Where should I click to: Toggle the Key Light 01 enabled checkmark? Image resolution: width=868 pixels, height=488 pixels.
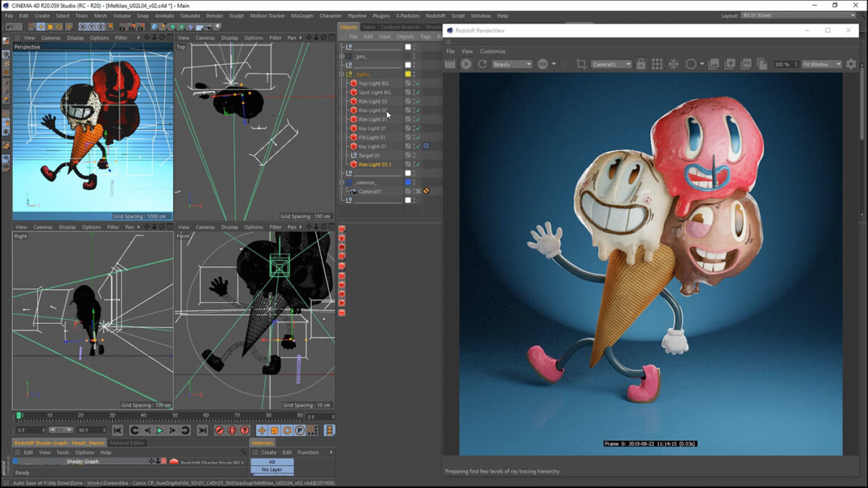417,127
